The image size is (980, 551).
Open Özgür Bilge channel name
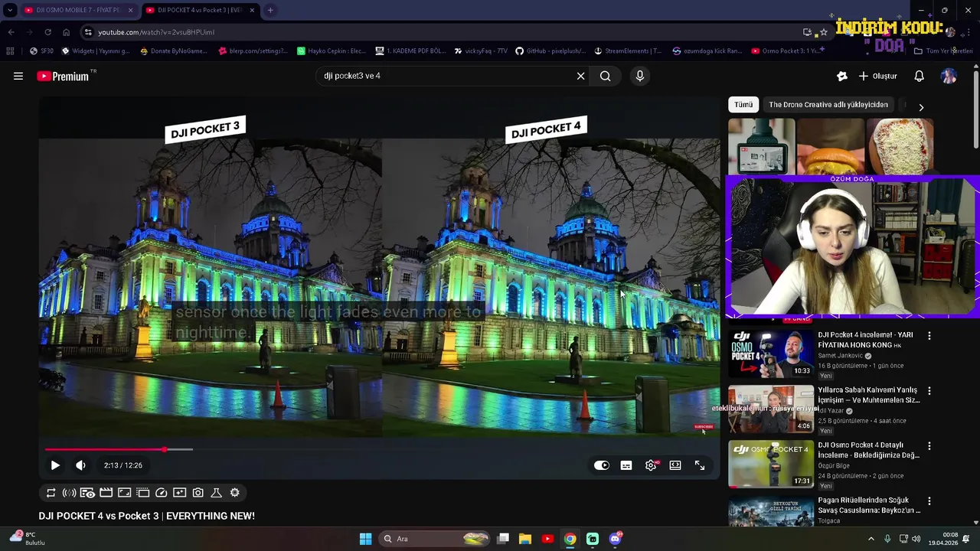[834, 465]
